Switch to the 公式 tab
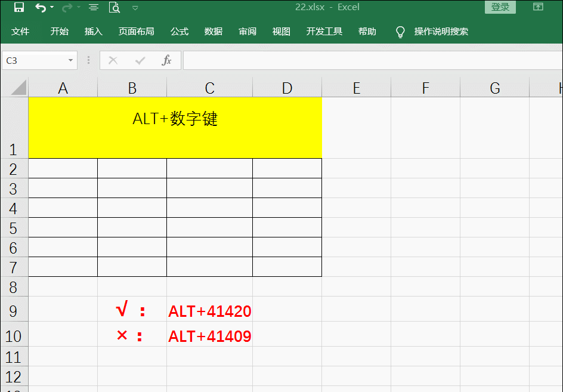Viewport: 563px width, 392px height. pos(180,32)
